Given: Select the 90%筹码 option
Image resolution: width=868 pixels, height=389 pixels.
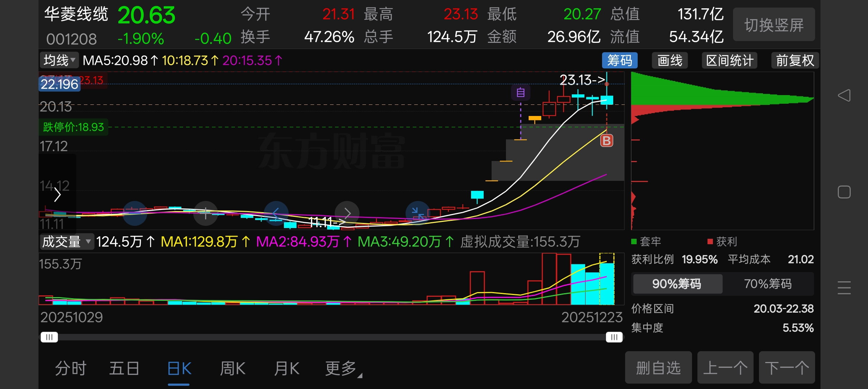Looking at the screenshot, I should pos(677,284).
